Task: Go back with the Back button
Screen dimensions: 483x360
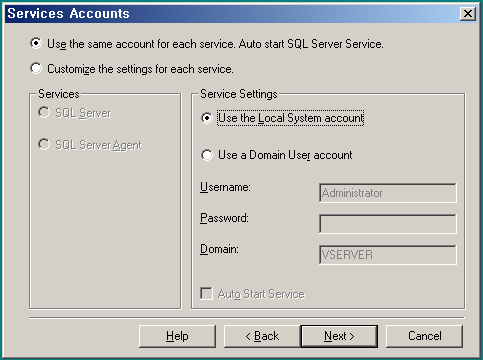Action: [262, 336]
